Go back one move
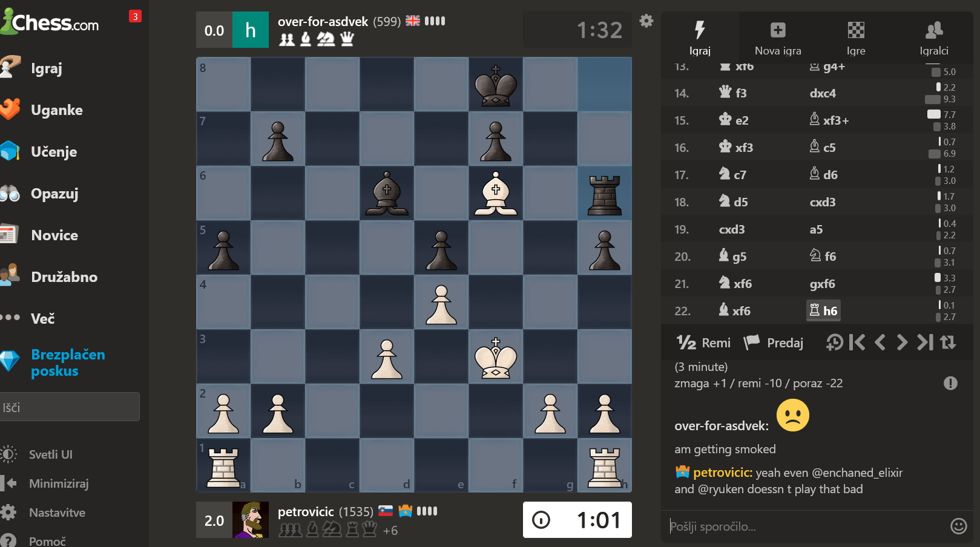The image size is (980, 547). [x=880, y=342]
